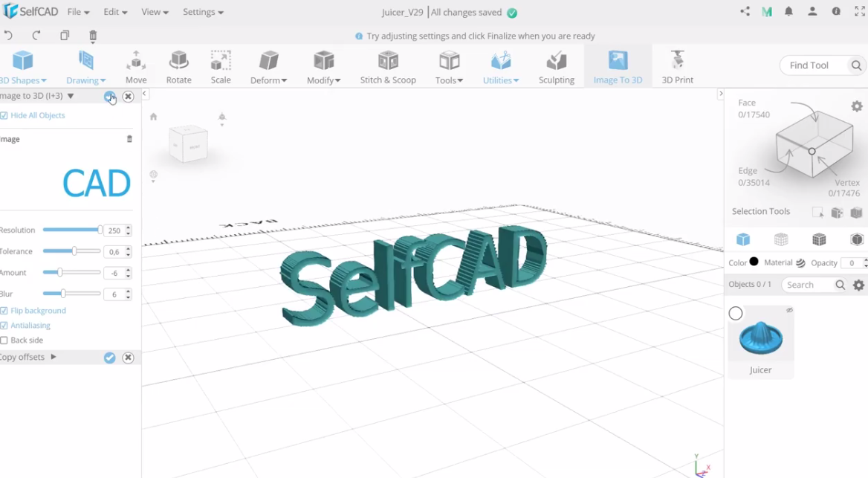Screen dimensions: 868x478
Task: Open the Image To 3D tool
Action: coord(618,66)
